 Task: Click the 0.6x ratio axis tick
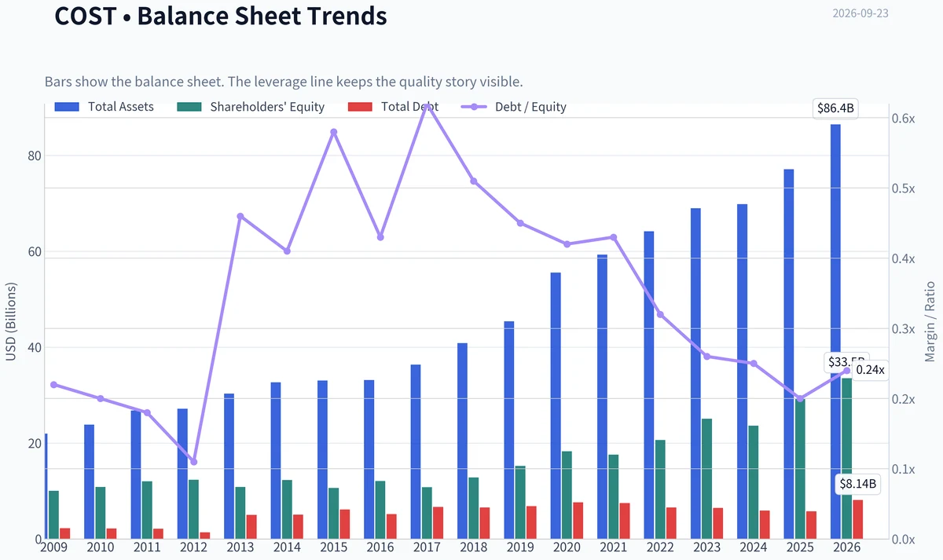pyautogui.click(x=904, y=119)
